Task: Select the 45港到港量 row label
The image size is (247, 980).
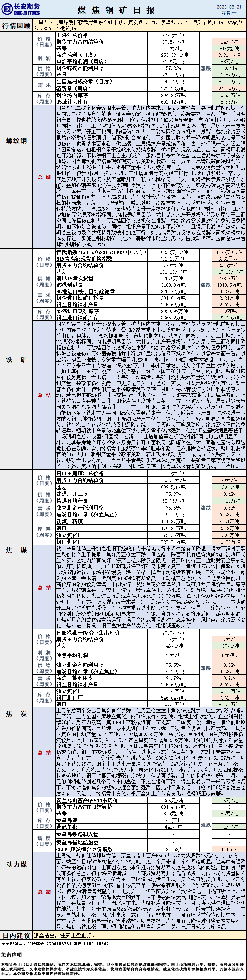Action: [69, 285]
